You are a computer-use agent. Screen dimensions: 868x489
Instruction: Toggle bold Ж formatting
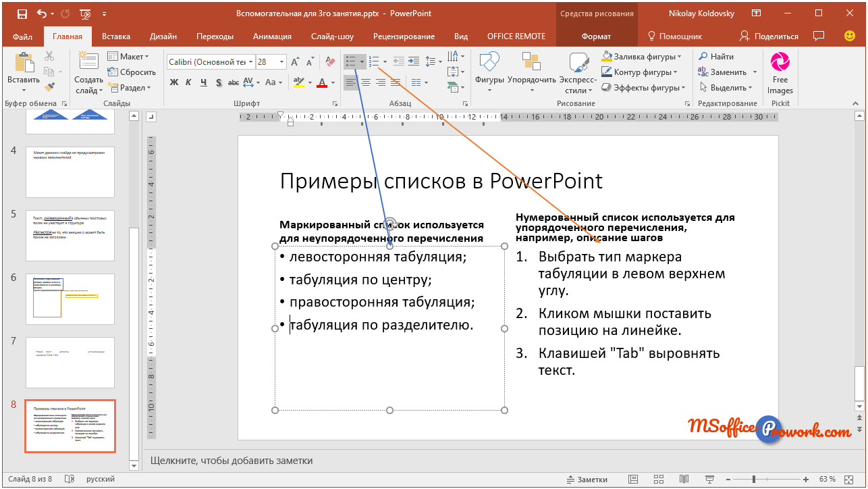[x=173, y=82]
